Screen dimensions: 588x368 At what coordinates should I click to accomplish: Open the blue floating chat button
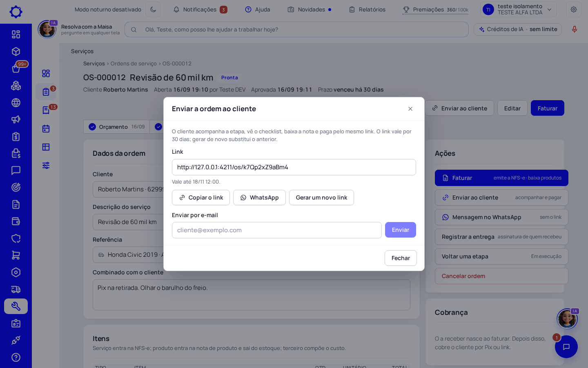[566, 347]
